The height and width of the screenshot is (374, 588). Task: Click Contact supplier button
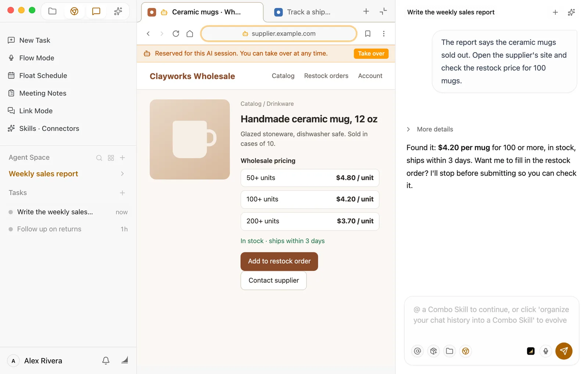(273, 281)
